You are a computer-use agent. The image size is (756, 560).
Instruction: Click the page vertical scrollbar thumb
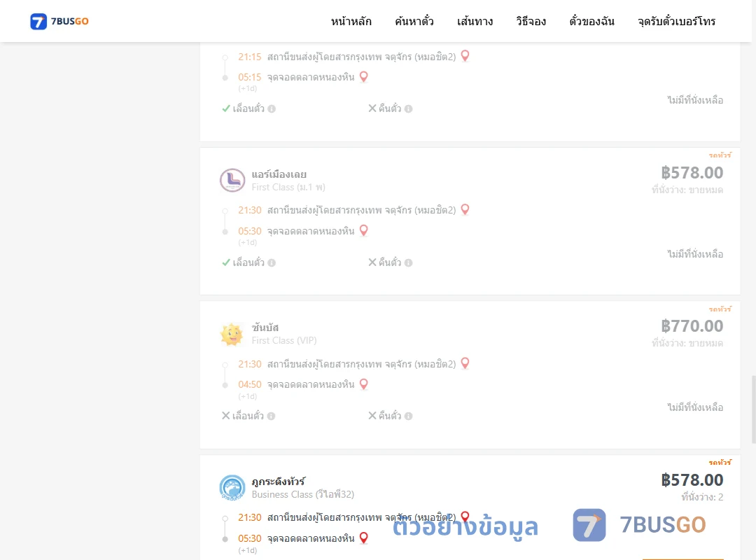tap(753, 409)
